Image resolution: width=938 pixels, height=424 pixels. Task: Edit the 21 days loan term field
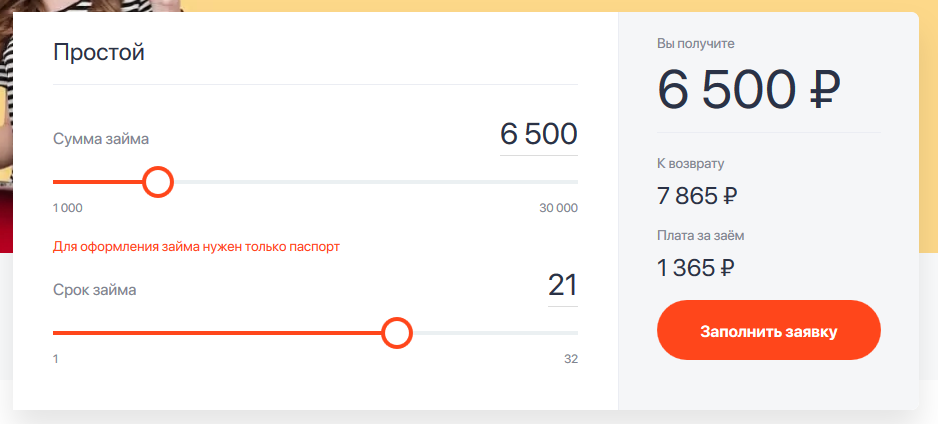pyautogui.click(x=562, y=286)
